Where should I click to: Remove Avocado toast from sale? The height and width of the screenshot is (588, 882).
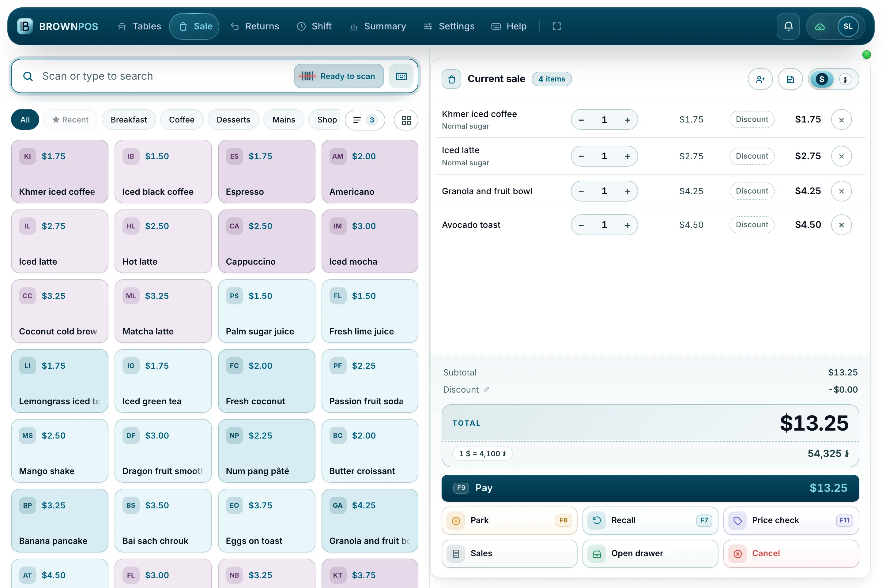pos(842,225)
